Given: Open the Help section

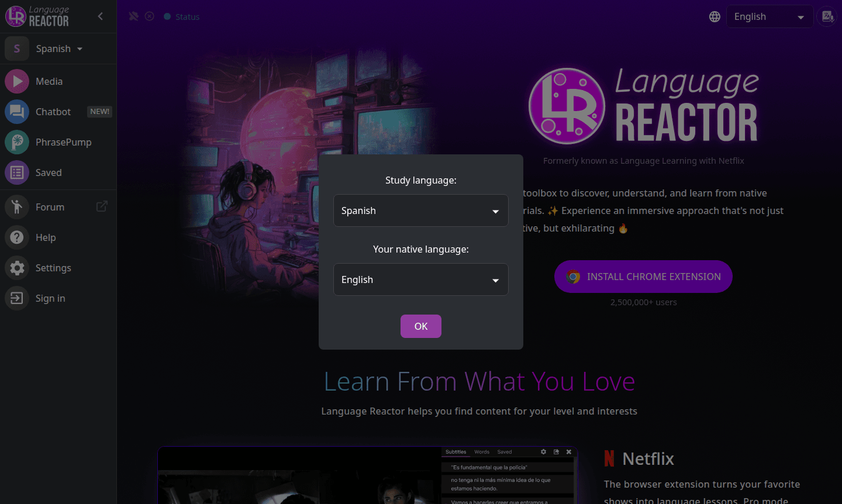Looking at the screenshot, I should 45,237.
